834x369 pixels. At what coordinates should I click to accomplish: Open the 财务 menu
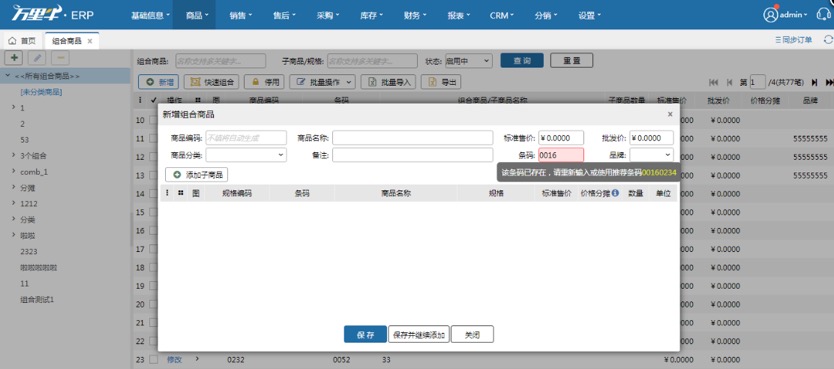pyautogui.click(x=415, y=15)
